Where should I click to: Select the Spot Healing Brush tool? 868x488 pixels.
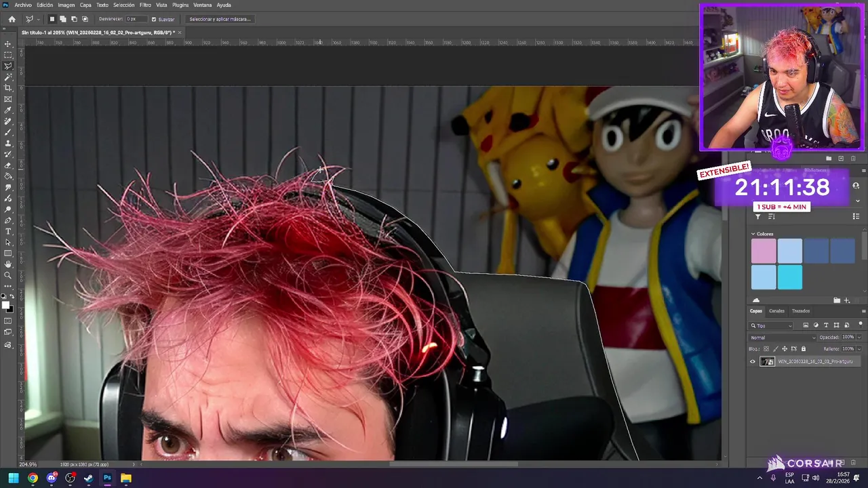(8, 121)
